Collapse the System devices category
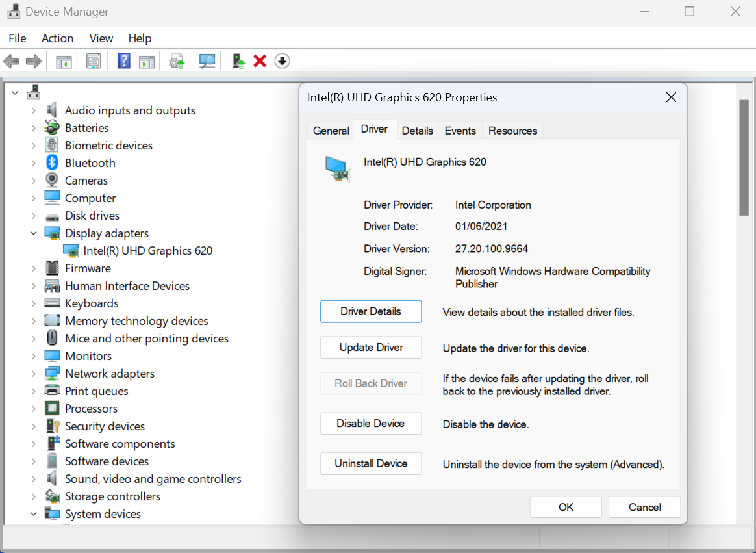The width and height of the screenshot is (756, 553). click(34, 513)
